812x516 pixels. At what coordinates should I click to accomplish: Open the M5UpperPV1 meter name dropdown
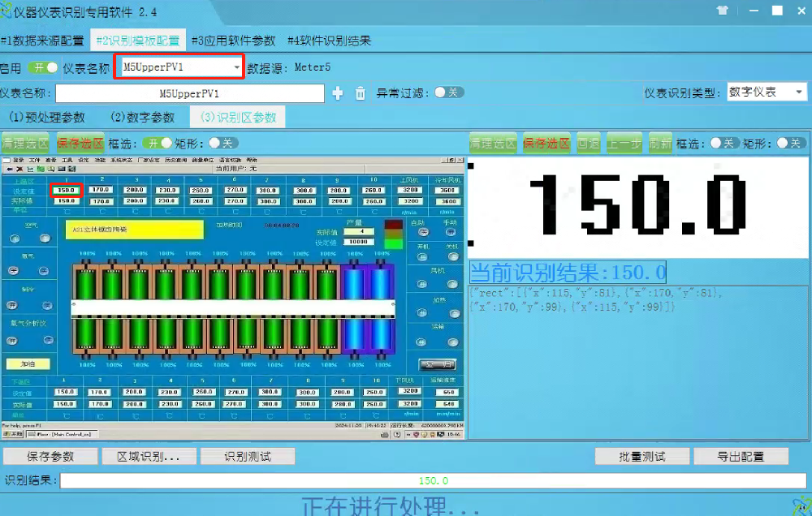click(x=236, y=67)
